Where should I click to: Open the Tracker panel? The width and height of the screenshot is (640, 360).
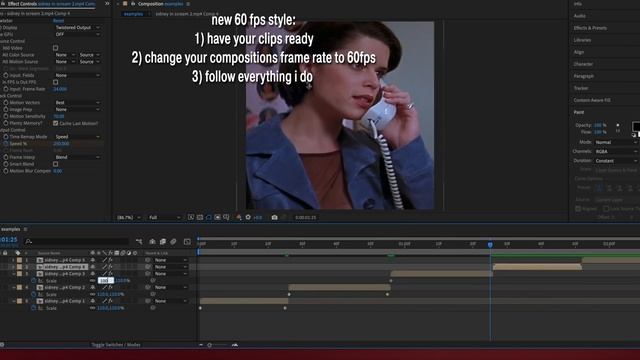[x=581, y=88]
